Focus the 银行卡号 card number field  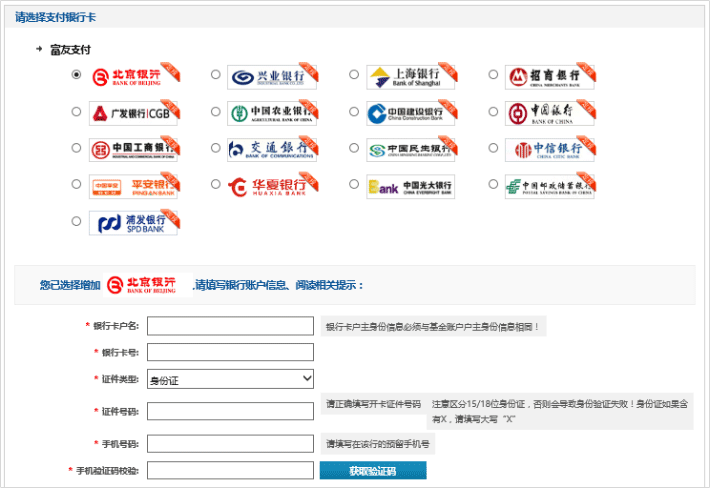click(230, 352)
